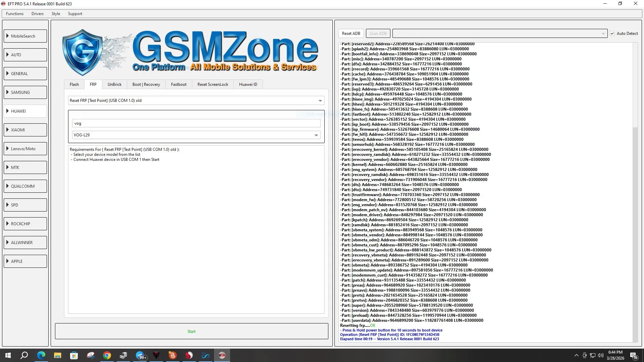This screenshot has height=362, width=644.
Task: Toggle the Auto Detect checkbox
Action: pos(612,34)
